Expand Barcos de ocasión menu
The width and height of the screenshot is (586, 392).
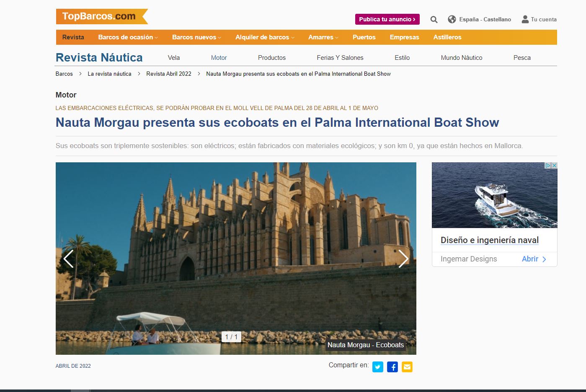pyautogui.click(x=128, y=37)
